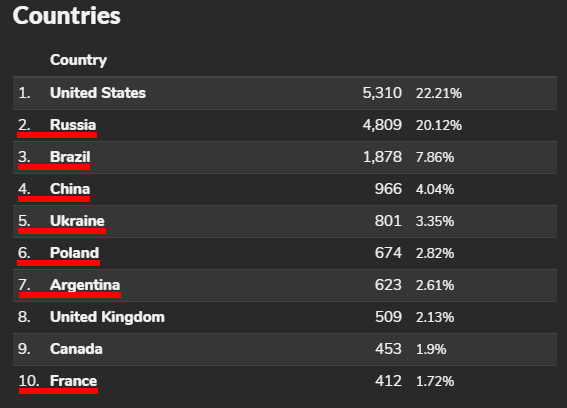Click Poland in the list
Image resolution: width=567 pixels, height=408 pixels.
pos(74,253)
